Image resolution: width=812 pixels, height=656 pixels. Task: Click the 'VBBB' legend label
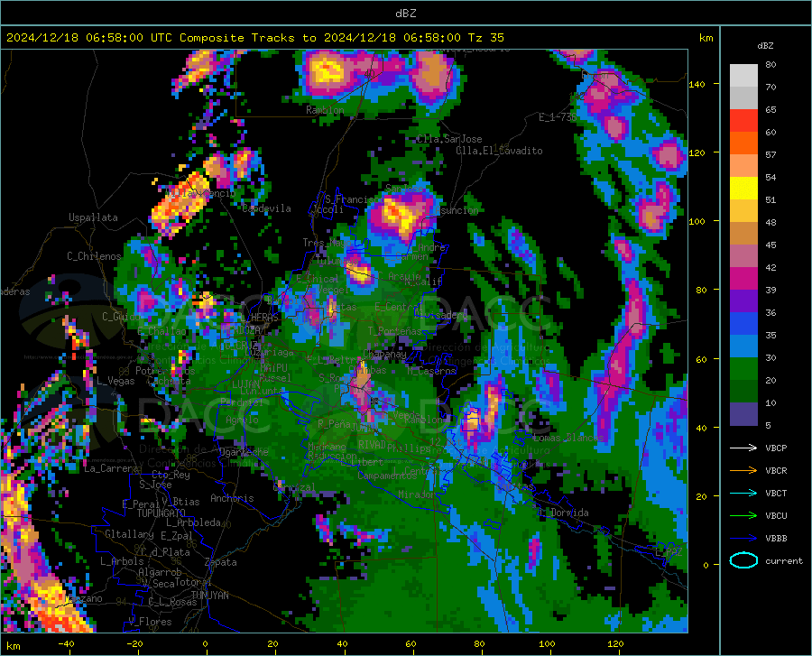[776, 539]
